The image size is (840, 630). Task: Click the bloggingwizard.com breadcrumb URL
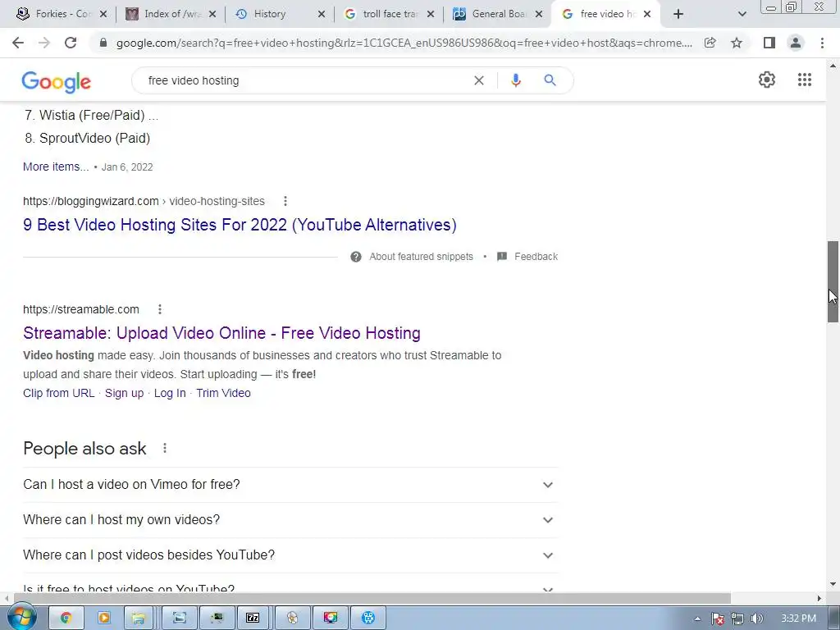coord(144,201)
